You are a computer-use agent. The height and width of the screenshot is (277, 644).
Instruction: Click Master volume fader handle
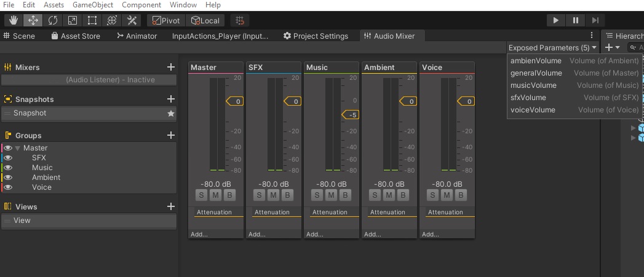click(235, 101)
